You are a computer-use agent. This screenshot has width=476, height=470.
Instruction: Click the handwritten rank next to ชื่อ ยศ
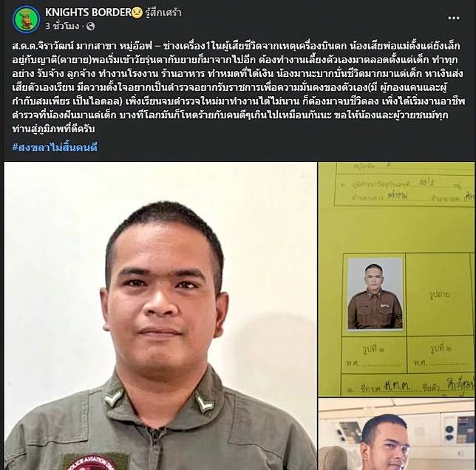(397, 385)
